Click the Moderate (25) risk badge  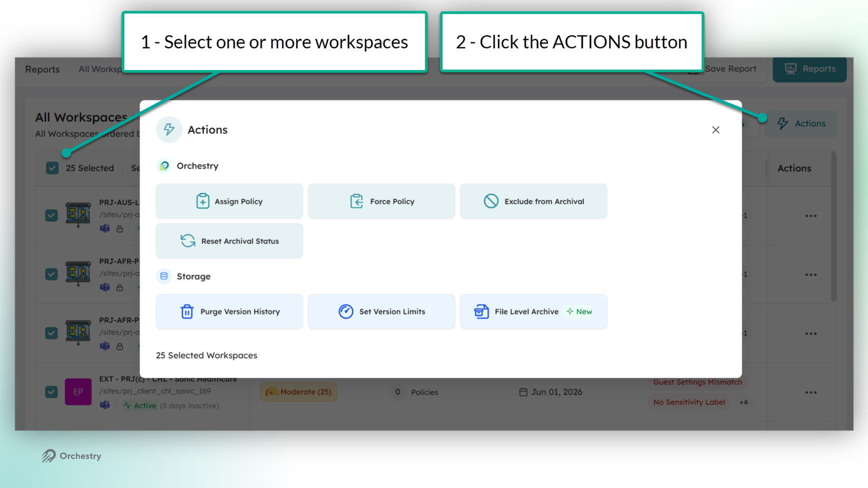click(x=298, y=392)
